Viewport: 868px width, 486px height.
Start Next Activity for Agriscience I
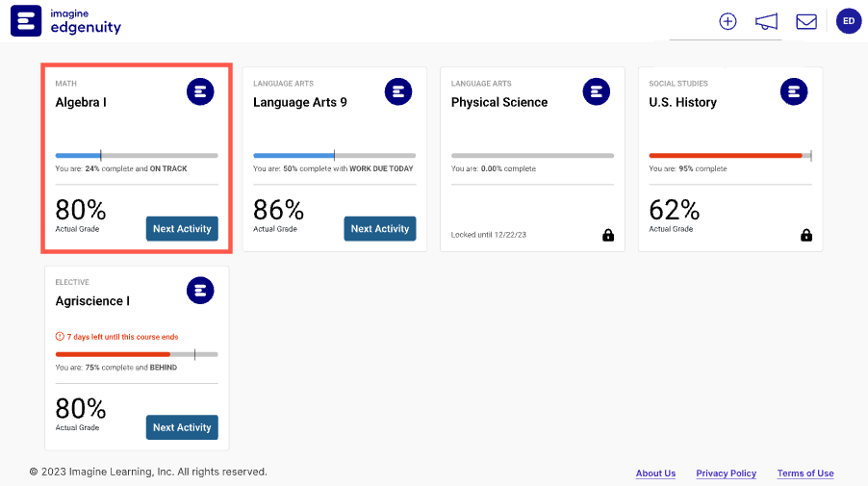182,427
